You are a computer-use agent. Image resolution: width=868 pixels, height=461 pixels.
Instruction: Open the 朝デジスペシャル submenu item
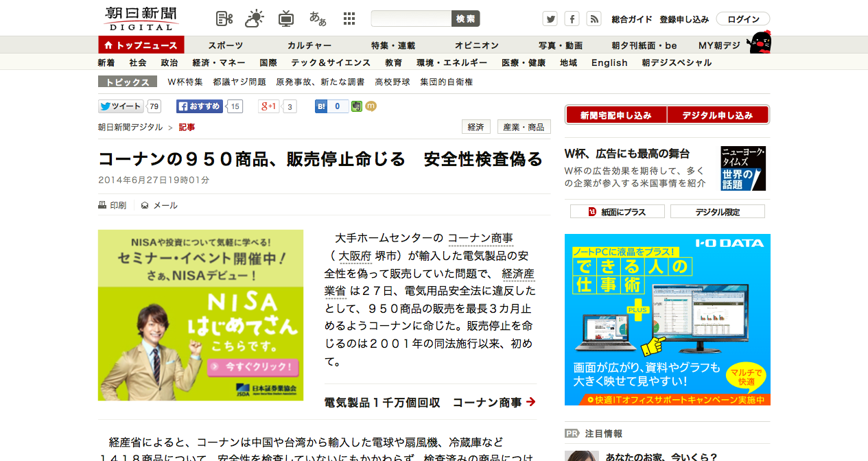[677, 62]
